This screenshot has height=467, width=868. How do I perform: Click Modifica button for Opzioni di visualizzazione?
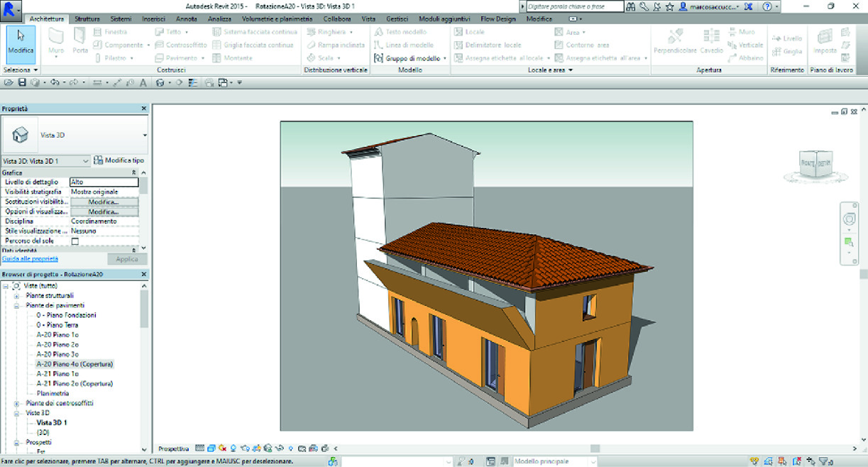coord(103,211)
